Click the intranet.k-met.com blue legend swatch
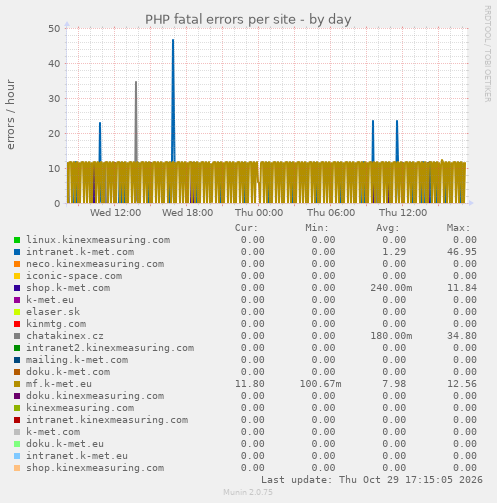497x503 pixels. click(x=17, y=252)
